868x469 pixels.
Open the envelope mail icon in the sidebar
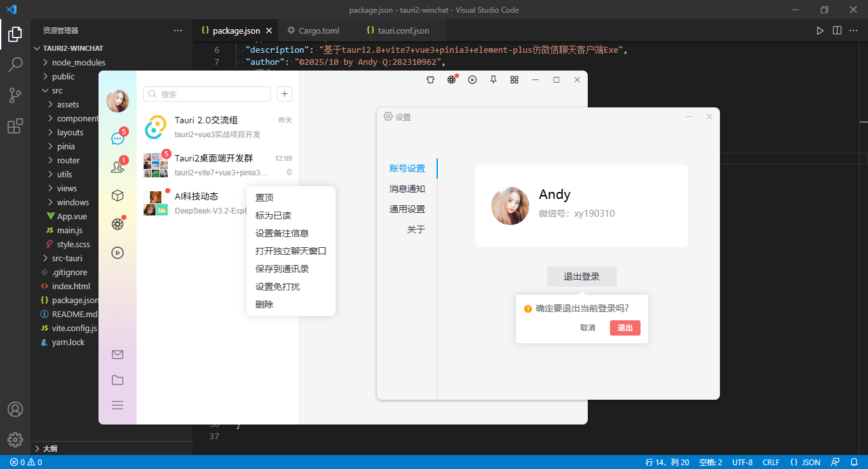(x=118, y=355)
